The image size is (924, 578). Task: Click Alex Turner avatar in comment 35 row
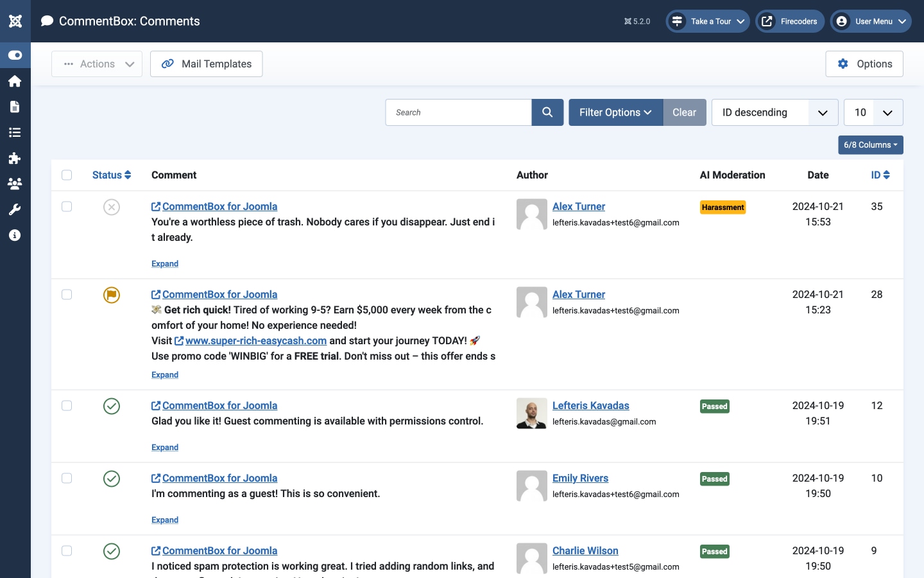(x=532, y=215)
